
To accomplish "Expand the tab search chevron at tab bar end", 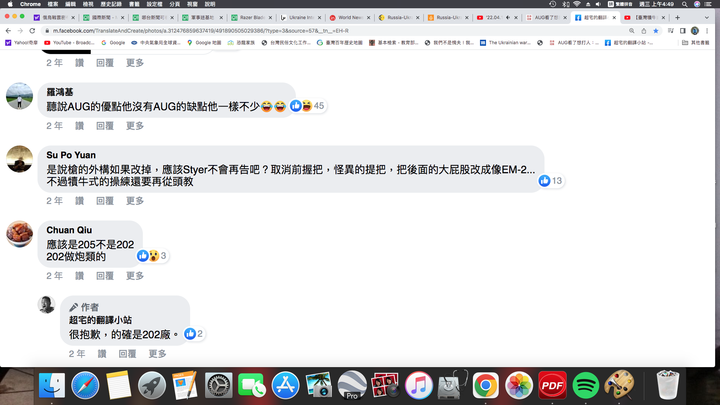I will (706, 17).
